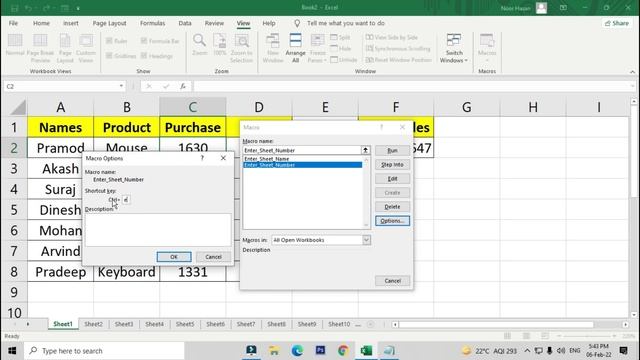Select row 9 header
Viewport: 640px width, 360px height.
pyautogui.click(x=14, y=292)
